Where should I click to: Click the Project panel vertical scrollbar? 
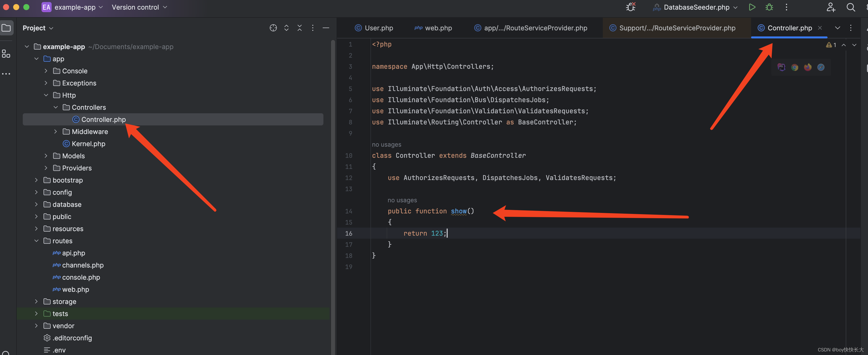point(333,197)
